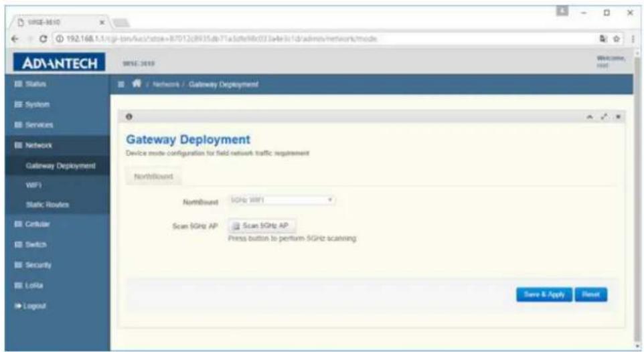
Task: Collapse the Network sidebar section
Action: tap(33, 145)
